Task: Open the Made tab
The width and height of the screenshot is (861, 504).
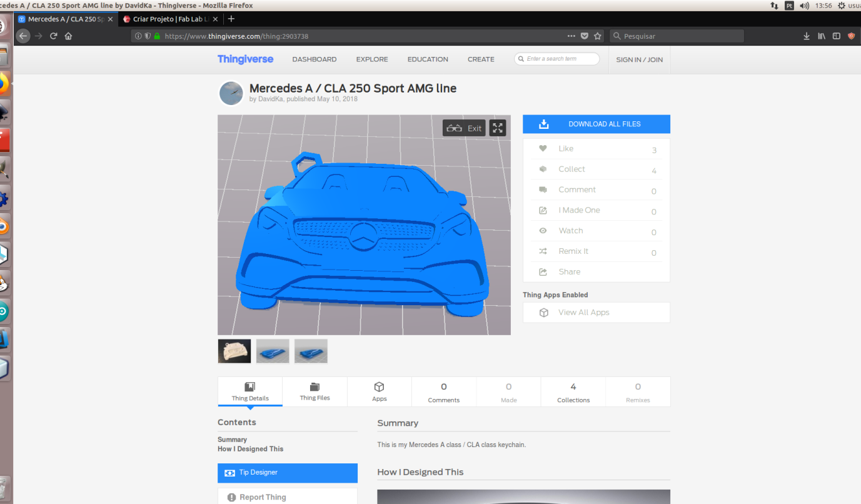Action: (x=509, y=391)
